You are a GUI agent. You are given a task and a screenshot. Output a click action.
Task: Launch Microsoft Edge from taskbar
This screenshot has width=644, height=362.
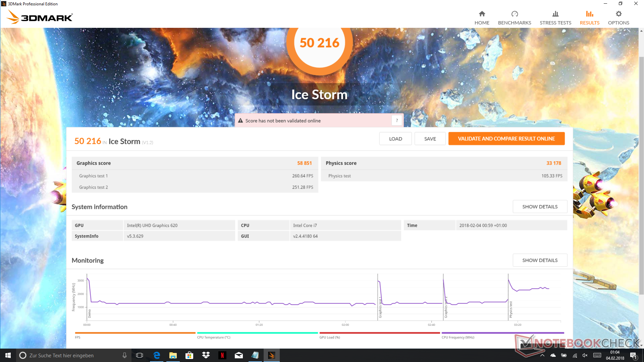point(157,355)
